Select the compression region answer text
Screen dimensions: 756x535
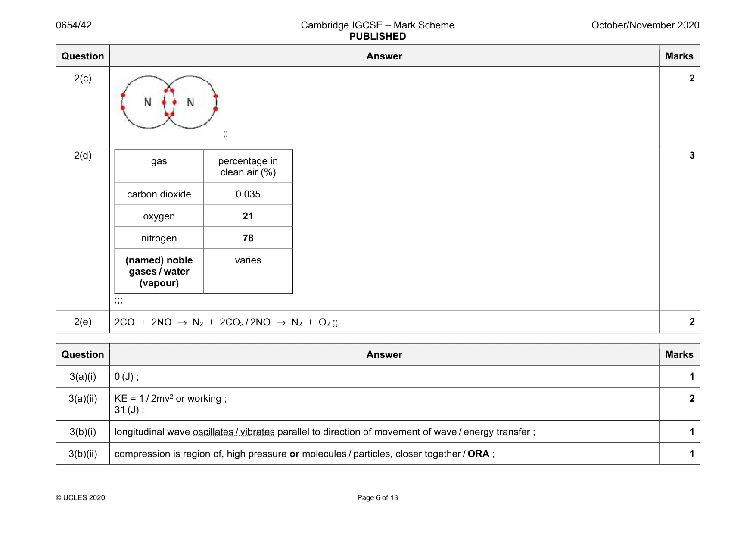pos(305,454)
